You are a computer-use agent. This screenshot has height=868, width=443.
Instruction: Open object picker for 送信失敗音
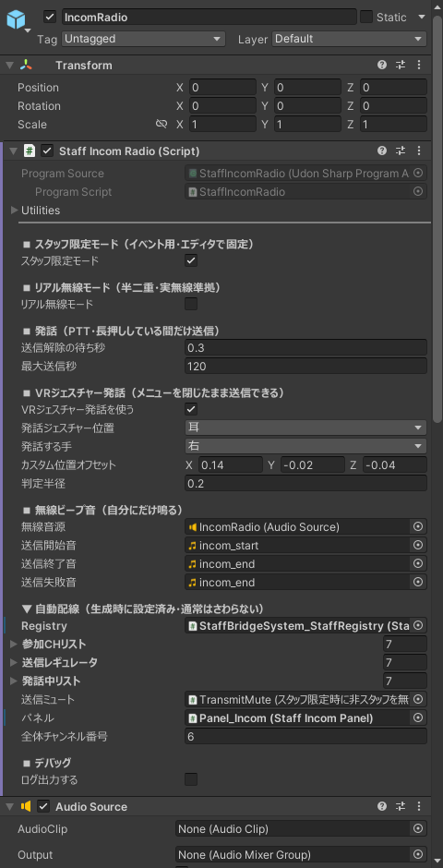point(418,583)
